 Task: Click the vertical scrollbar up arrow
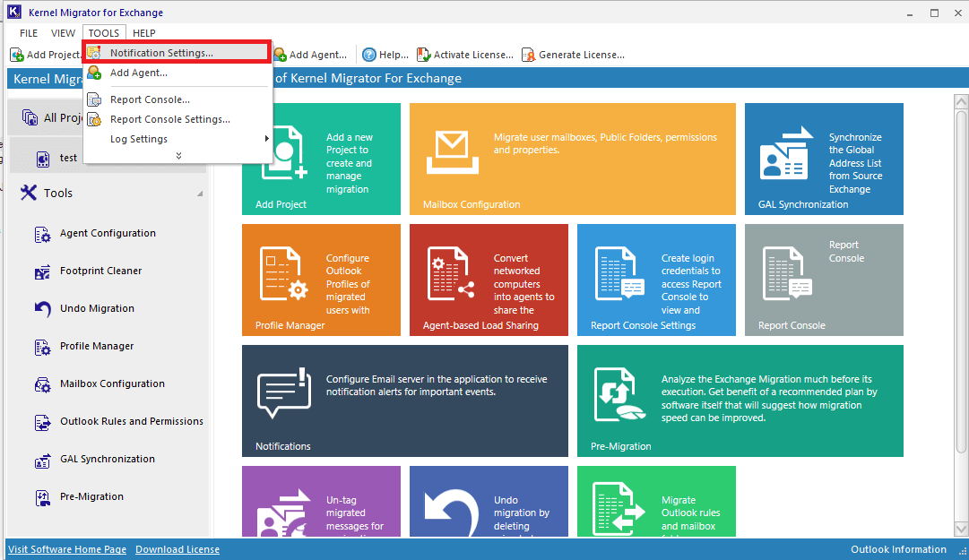(x=961, y=100)
